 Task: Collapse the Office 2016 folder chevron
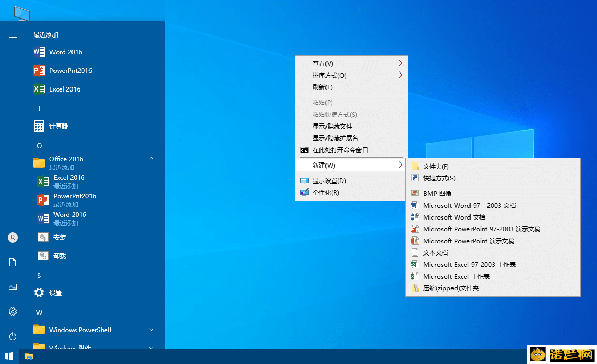(151, 158)
